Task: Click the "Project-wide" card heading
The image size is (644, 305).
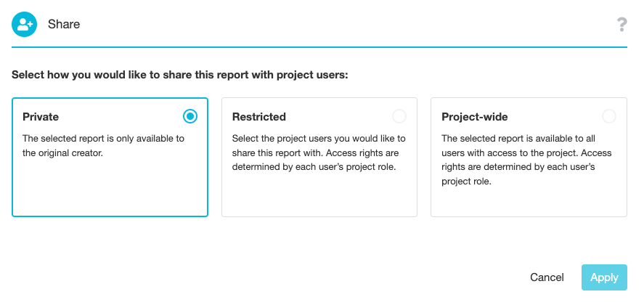Action: coord(474,117)
